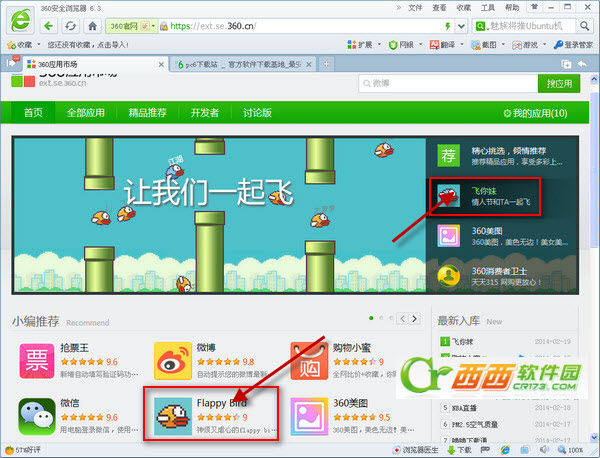
Task: Open the 抢票王 app icon
Action: (x=37, y=361)
